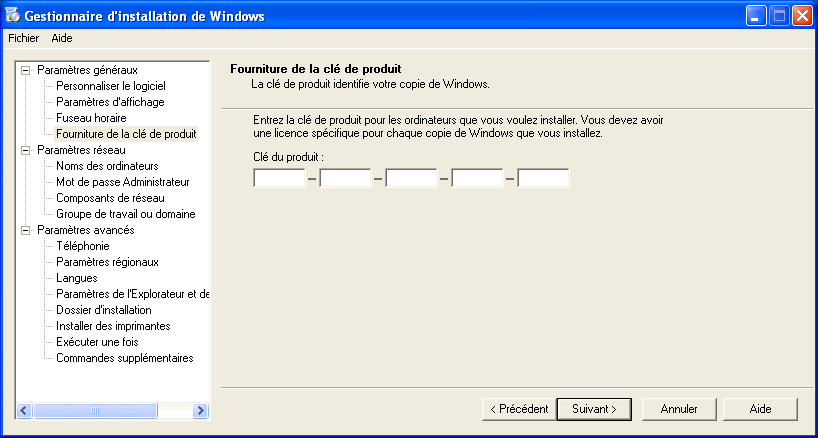
Task: Select Paramètres généraux in the tree
Action: pos(88,70)
